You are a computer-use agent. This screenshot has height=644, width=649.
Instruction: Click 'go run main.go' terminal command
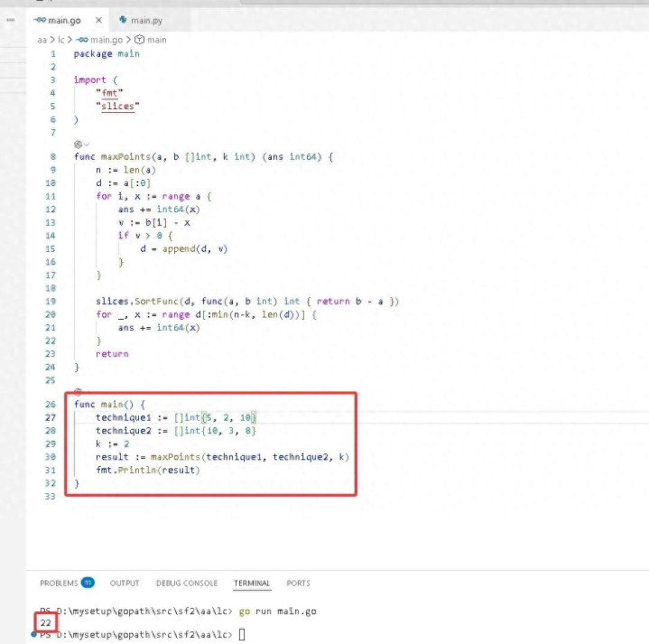click(278, 611)
